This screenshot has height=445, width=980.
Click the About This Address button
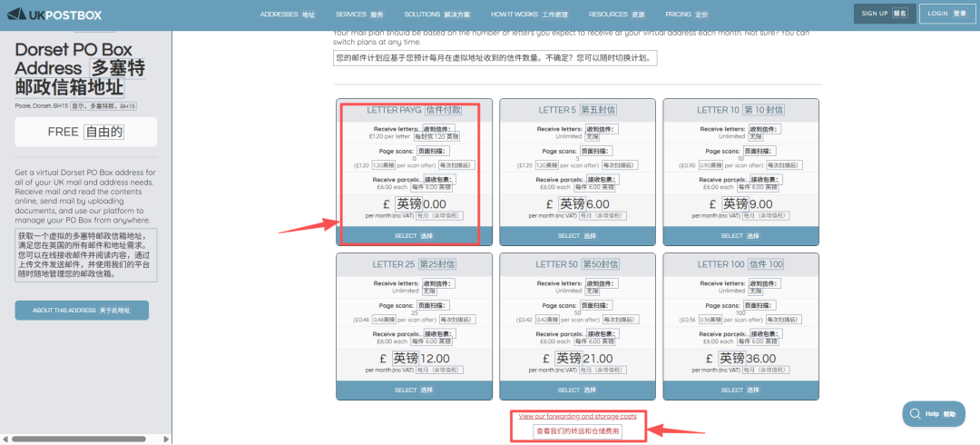pyautogui.click(x=82, y=311)
